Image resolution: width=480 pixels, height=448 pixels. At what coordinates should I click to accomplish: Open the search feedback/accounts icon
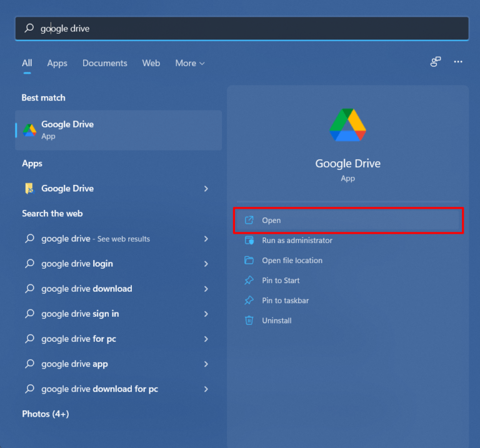(435, 62)
